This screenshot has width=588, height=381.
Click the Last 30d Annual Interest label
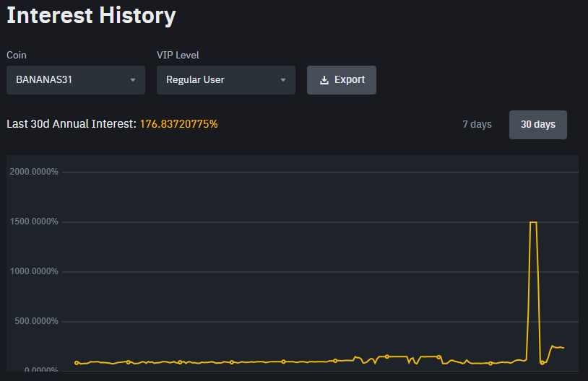[72, 124]
